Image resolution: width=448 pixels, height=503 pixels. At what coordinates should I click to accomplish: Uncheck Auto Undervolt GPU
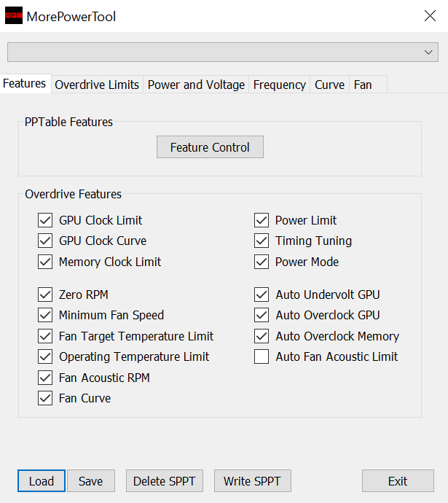[262, 295]
